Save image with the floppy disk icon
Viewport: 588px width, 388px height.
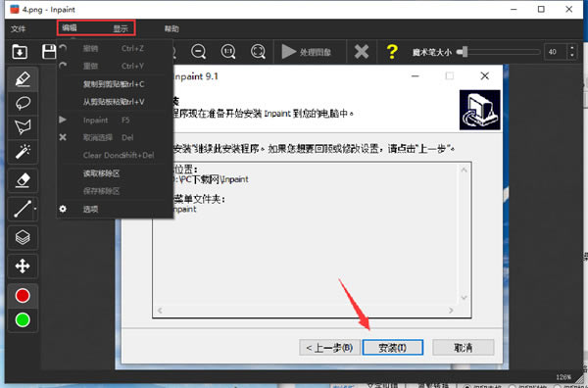(x=49, y=52)
